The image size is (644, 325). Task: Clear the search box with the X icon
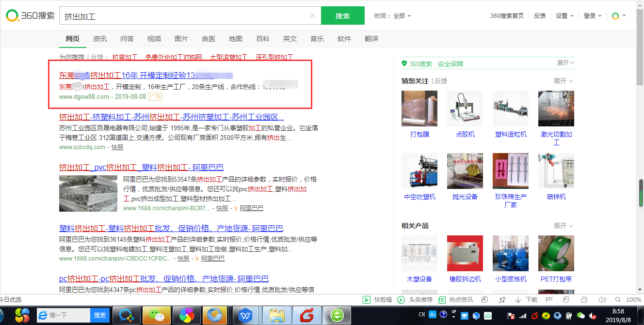pyautogui.click(x=312, y=15)
